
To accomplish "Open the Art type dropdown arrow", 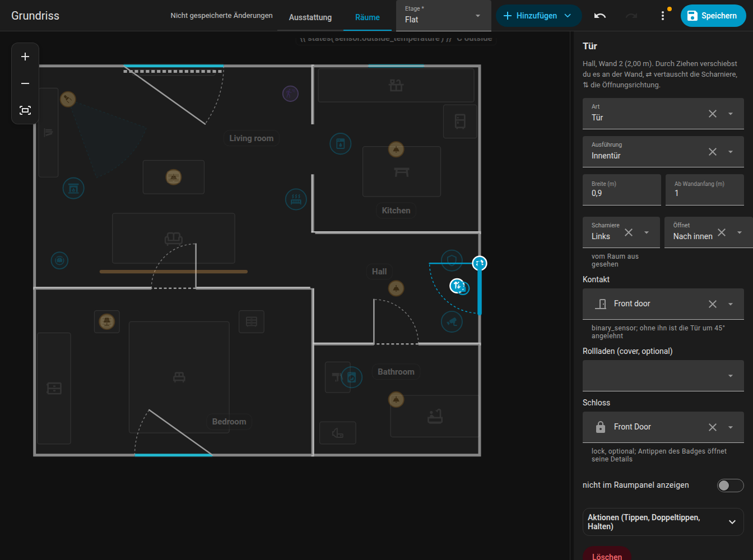I will [x=731, y=114].
